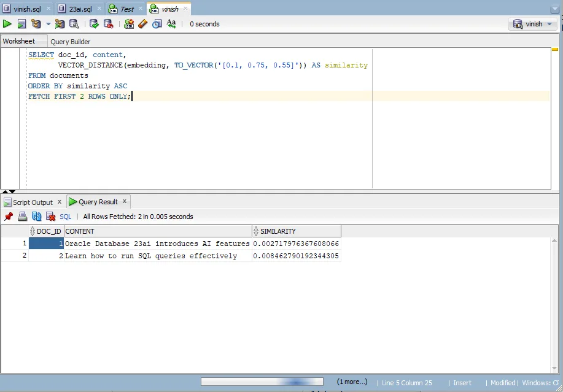Click the 'All Rows Fetched' status text
The image size is (563, 392).
[x=138, y=217]
